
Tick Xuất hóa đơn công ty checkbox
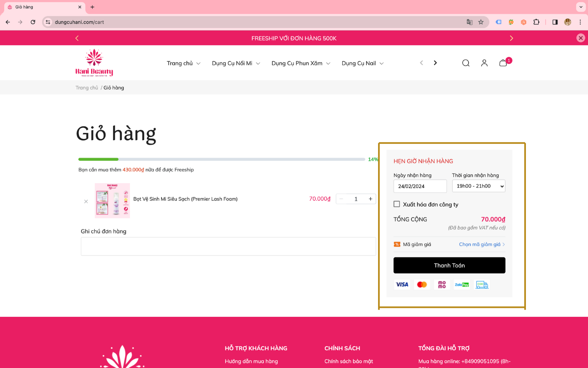[x=396, y=204]
